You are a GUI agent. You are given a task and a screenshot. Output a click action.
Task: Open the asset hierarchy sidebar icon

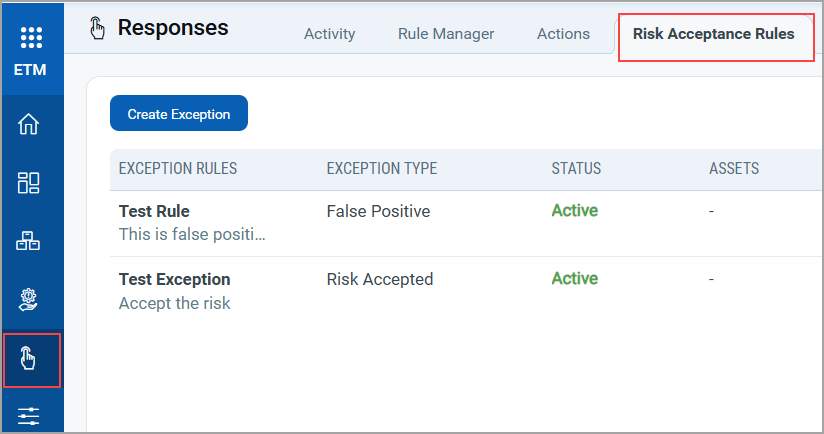click(29, 241)
